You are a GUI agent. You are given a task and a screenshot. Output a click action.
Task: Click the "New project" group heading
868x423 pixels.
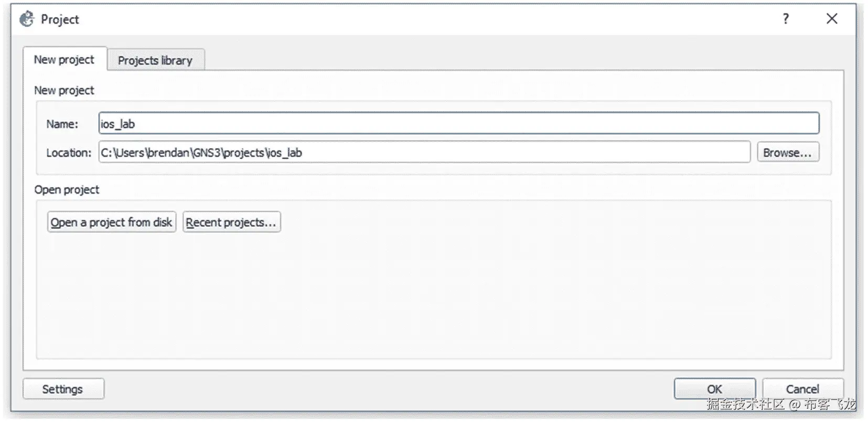pyautogui.click(x=64, y=90)
